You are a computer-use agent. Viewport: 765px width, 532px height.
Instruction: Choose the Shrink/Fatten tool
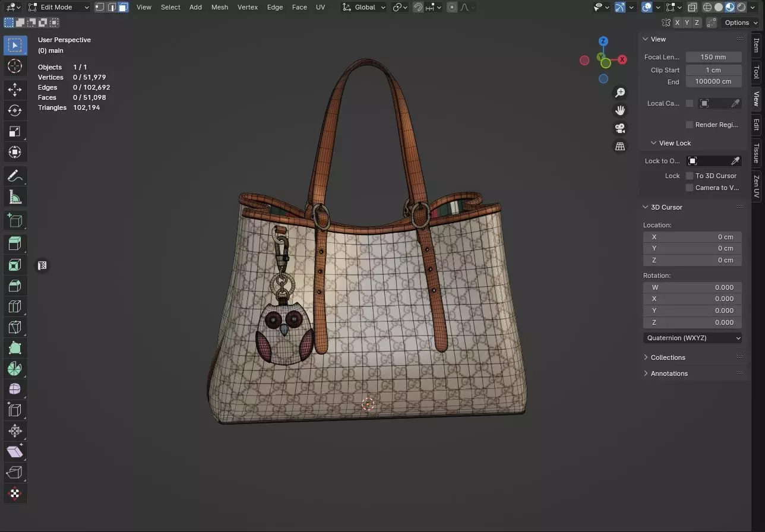click(x=15, y=430)
